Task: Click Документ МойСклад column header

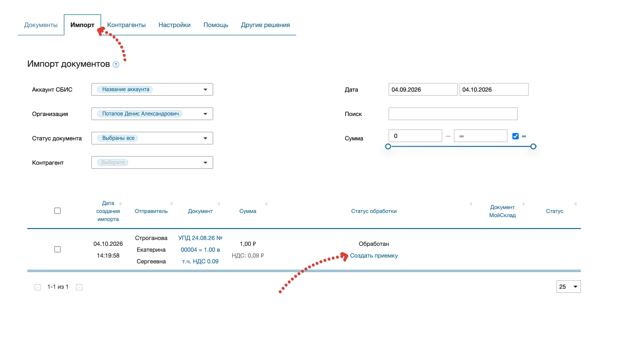Action: [x=502, y=211]
